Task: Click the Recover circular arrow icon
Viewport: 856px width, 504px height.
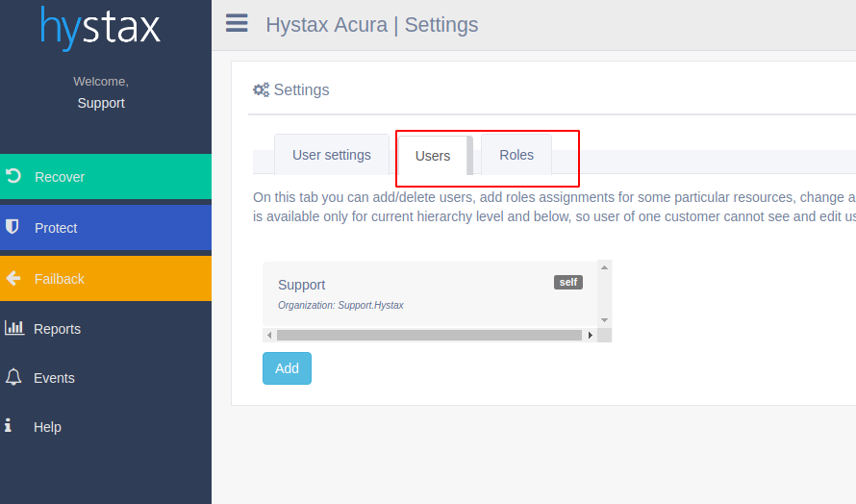Action: (13, 176)
